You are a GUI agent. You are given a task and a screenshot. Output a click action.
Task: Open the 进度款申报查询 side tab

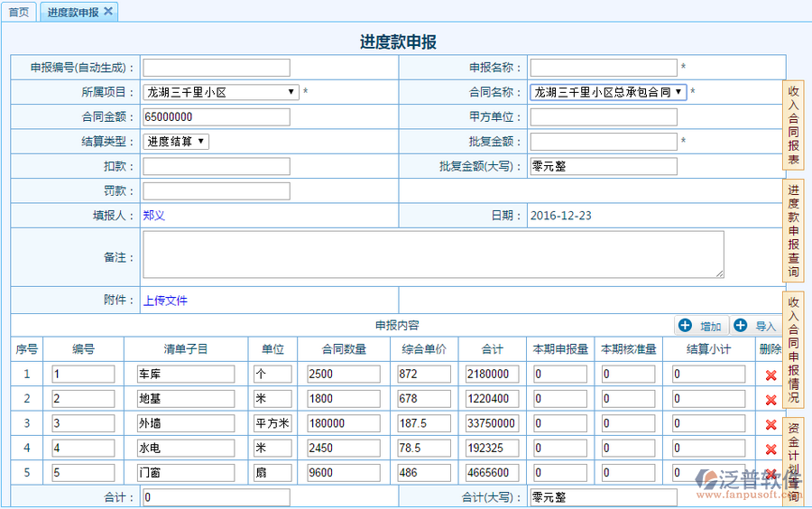coord(793,231)
